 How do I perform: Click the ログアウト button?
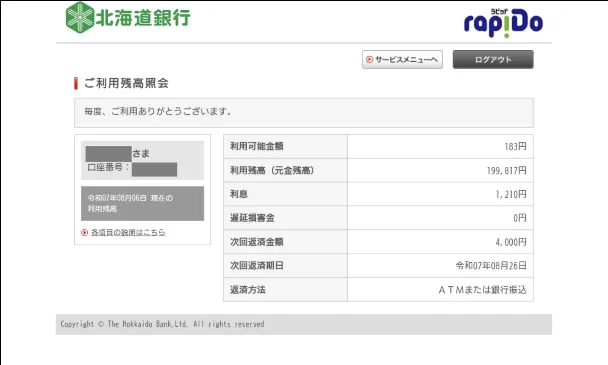493,59
